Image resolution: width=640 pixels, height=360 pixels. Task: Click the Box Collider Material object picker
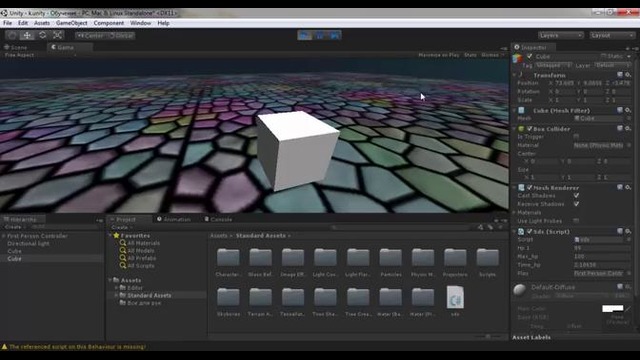point(629,145)
